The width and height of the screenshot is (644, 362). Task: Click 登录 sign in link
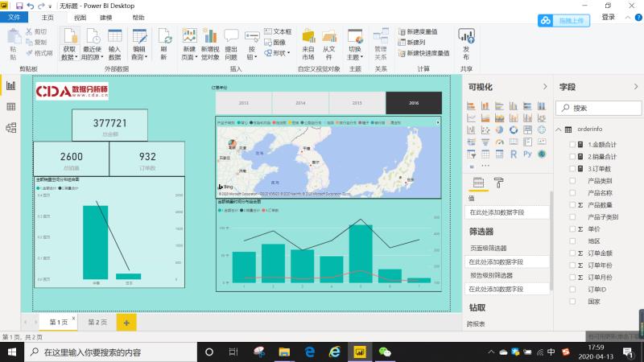(609, 17)
